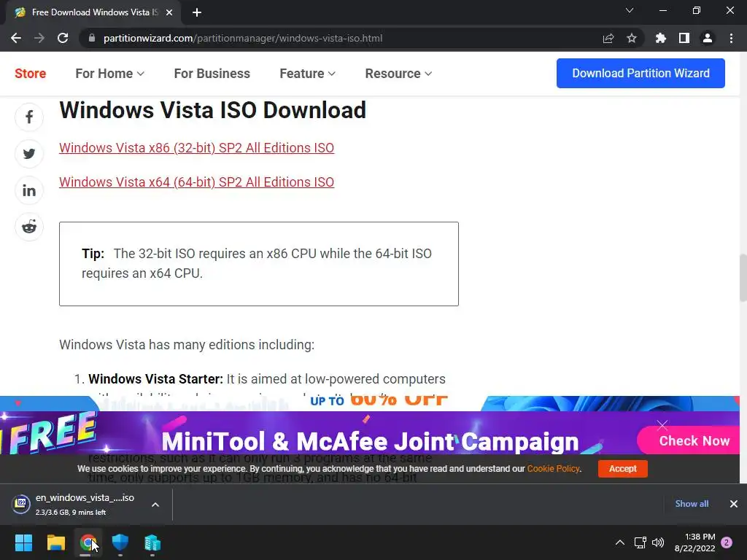Open the Cookie Policy link
The width and height of the screenshot is (747, 560).
(x=553, y=469)
